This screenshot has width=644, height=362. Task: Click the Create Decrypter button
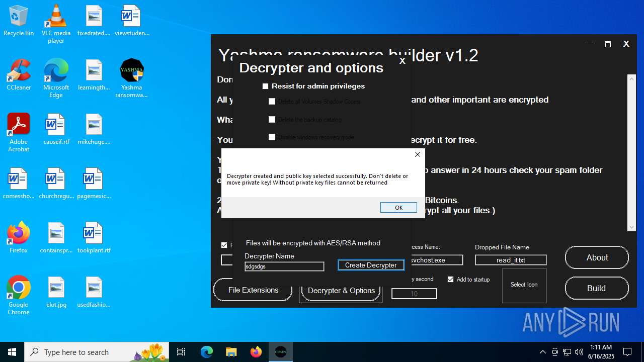tap(371, 265)
